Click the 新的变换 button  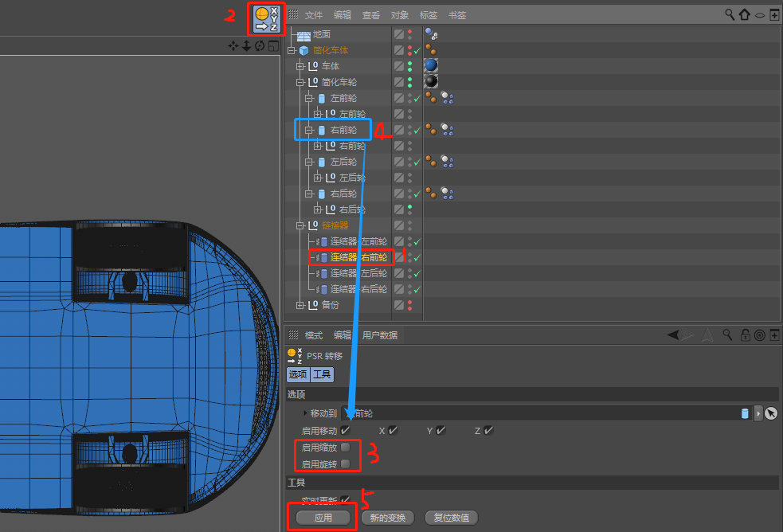coord(387,518)
